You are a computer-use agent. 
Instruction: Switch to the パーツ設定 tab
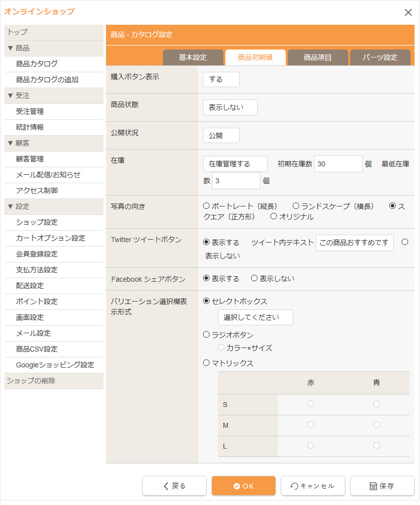pyautogui.click(x=380, y=57)
